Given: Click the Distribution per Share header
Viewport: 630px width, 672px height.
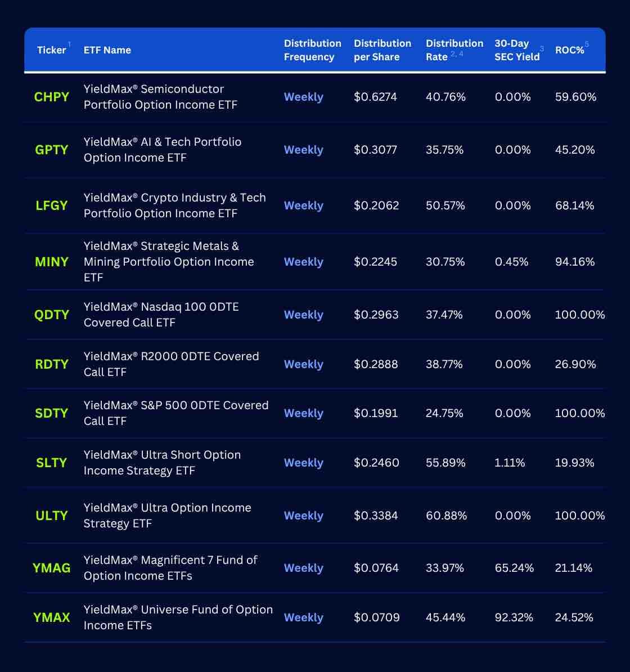Looking at the screenshot, I should point(382,50).
